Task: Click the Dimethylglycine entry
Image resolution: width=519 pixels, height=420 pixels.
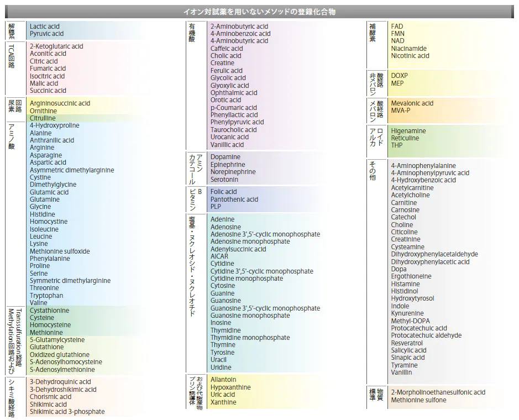Action: click(x=53, y=185)
